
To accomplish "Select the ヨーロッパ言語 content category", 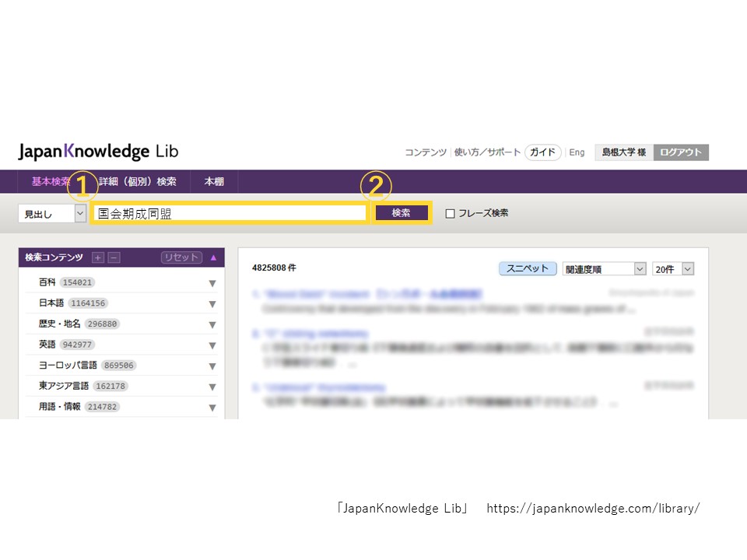I will point(68,366).
